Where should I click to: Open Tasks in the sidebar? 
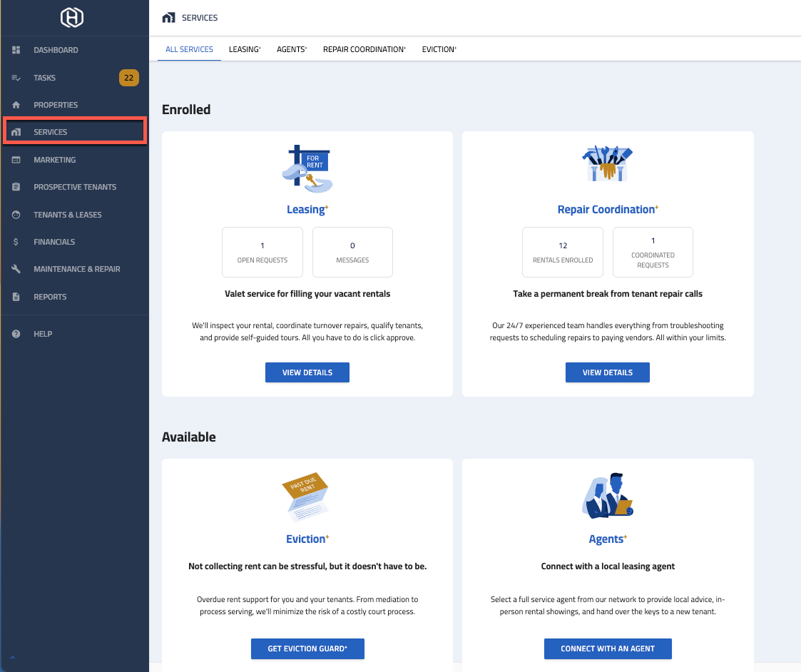click(x=75, y=78)
